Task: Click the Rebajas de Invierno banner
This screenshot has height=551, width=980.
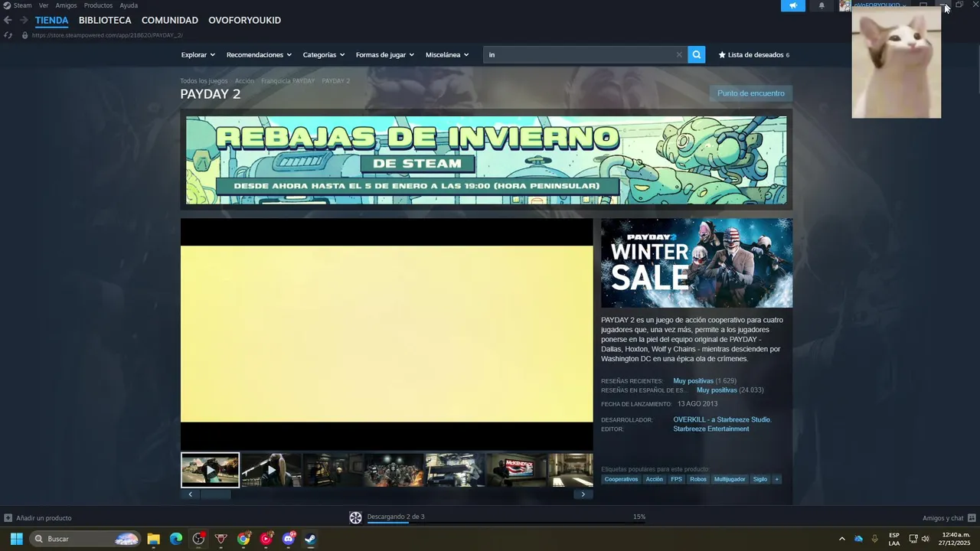Action: (x=486, y=160)
